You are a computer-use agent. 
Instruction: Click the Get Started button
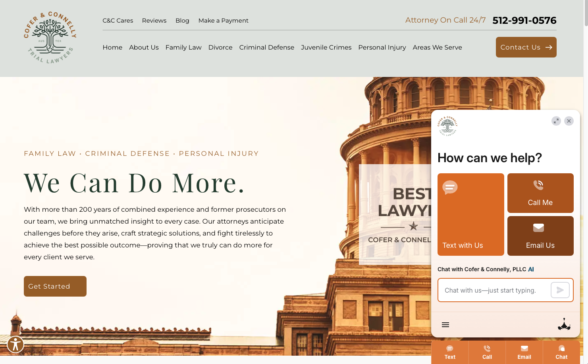(55, 286)
